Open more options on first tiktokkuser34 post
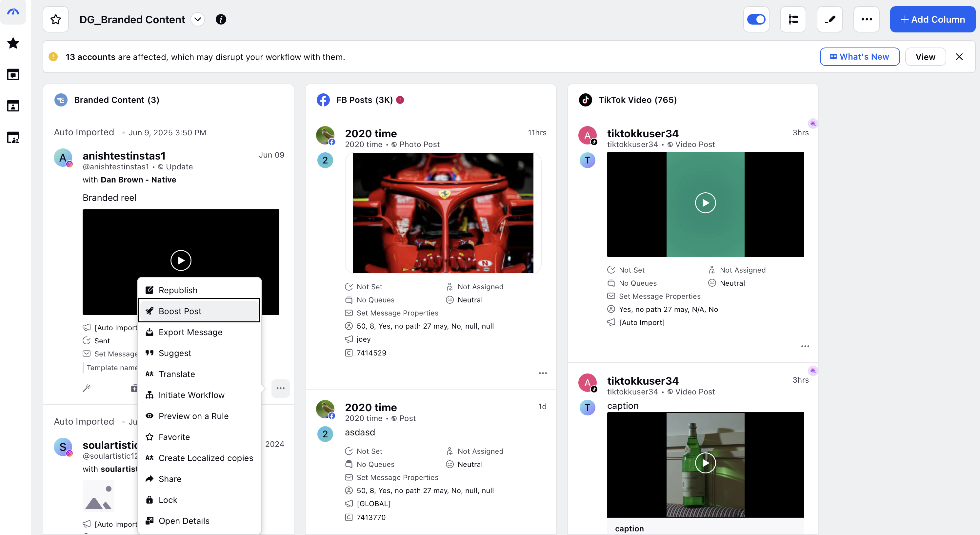Image resolution: width=980 pixels, height=535 pixels. click(805, 346)
